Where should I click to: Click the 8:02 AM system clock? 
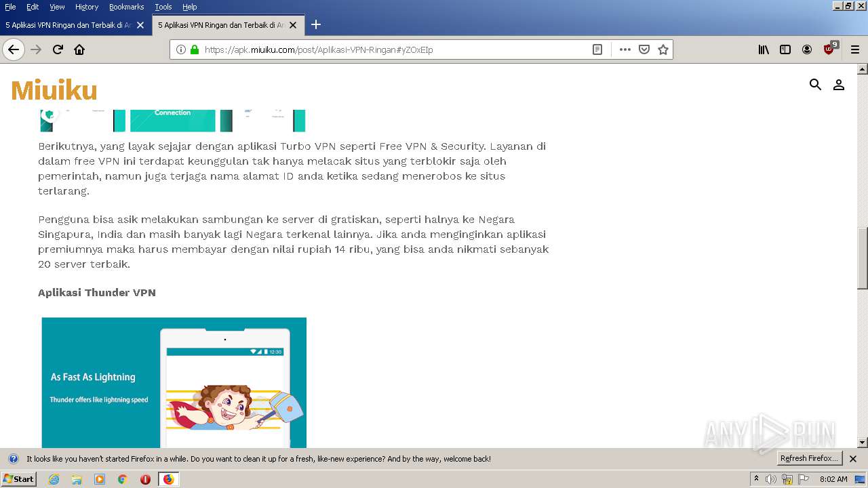click(x=833, y=479)
